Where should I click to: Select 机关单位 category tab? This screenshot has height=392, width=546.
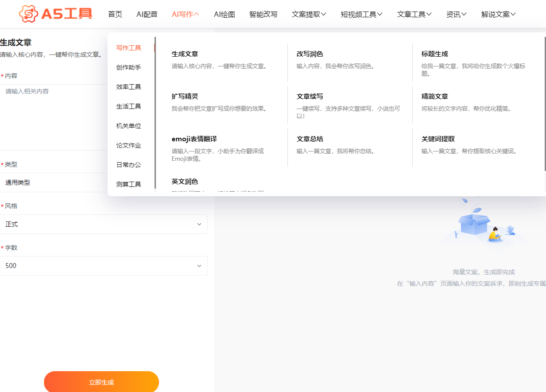point(129,126)
